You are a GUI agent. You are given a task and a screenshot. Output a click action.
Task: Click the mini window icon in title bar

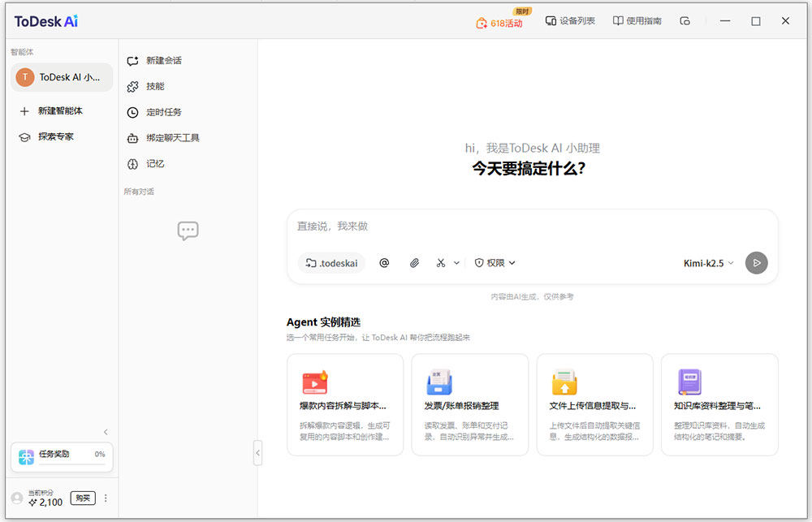pos(685,21)
